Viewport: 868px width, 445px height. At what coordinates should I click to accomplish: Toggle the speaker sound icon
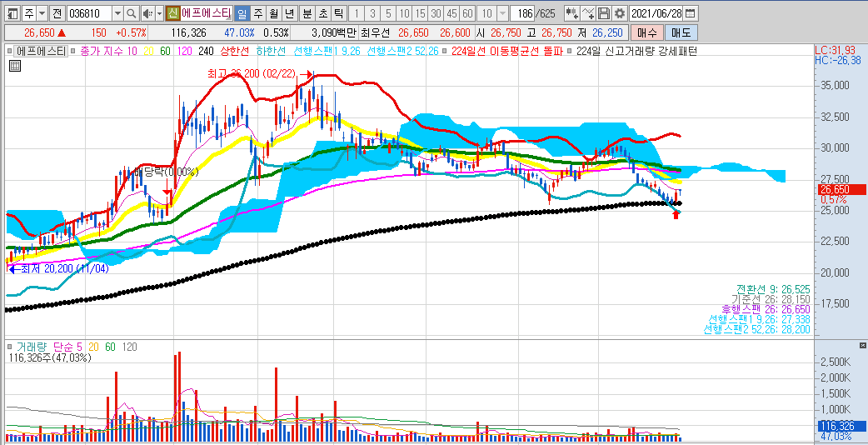[147, 13]
